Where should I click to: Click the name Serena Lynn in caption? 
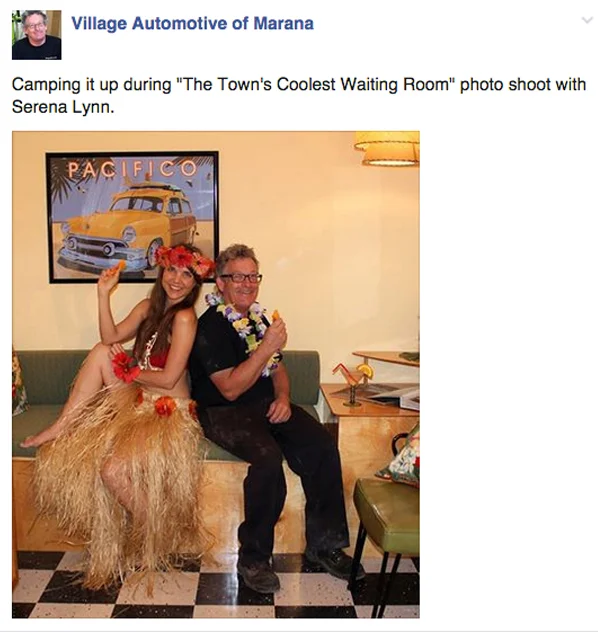coord(63,107)
